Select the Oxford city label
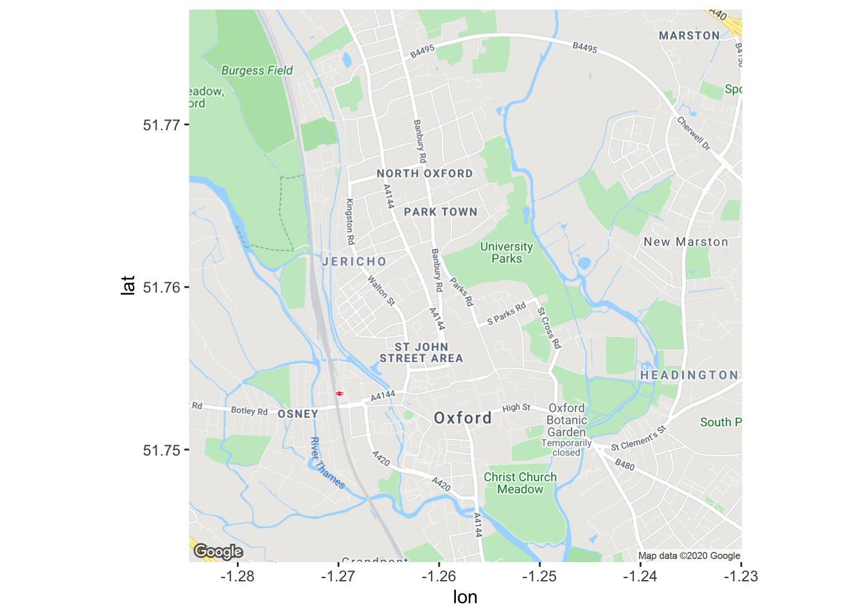 tap(463, 418)
